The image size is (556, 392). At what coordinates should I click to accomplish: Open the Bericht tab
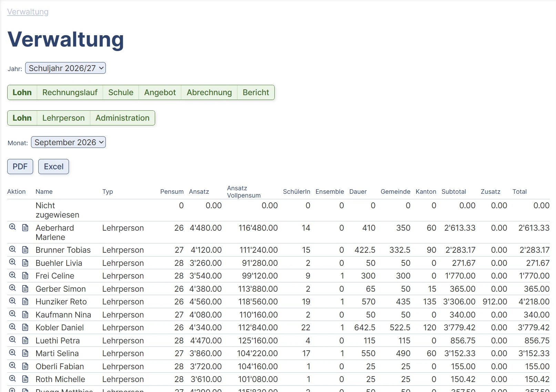(x=256, y=92)
